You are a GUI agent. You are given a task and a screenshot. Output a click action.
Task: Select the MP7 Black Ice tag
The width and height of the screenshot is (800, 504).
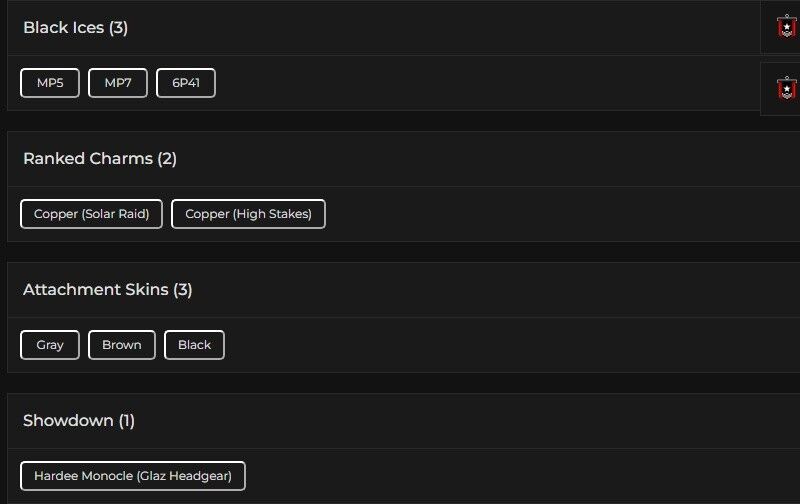(118, 83)
